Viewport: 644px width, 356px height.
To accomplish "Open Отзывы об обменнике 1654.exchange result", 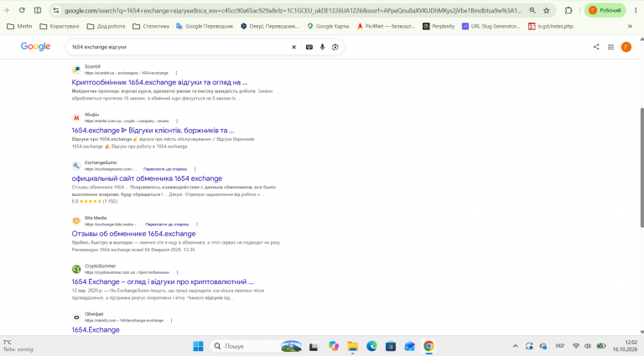I will pos(133,234).
